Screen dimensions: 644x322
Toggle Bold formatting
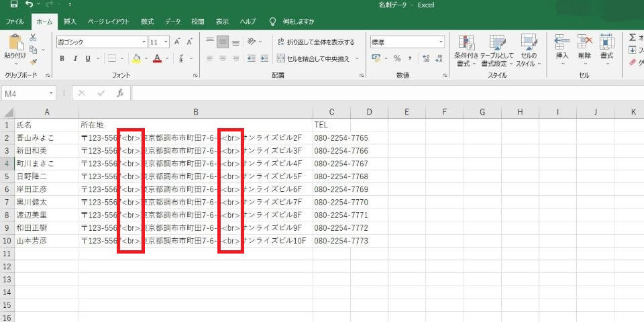[62, 58]
